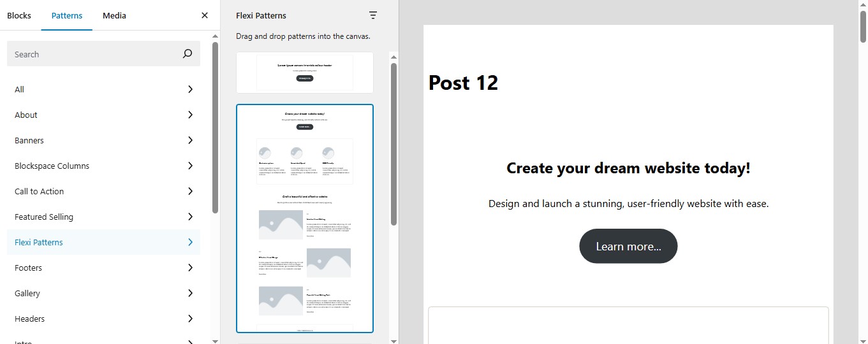The image size is (868, 344).
Task: Select the Patterns tab
Action: pos(67,15)
